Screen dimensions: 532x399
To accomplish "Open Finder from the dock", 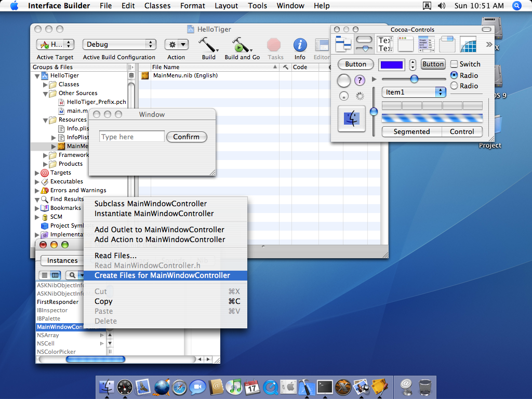I will [107, 387].
